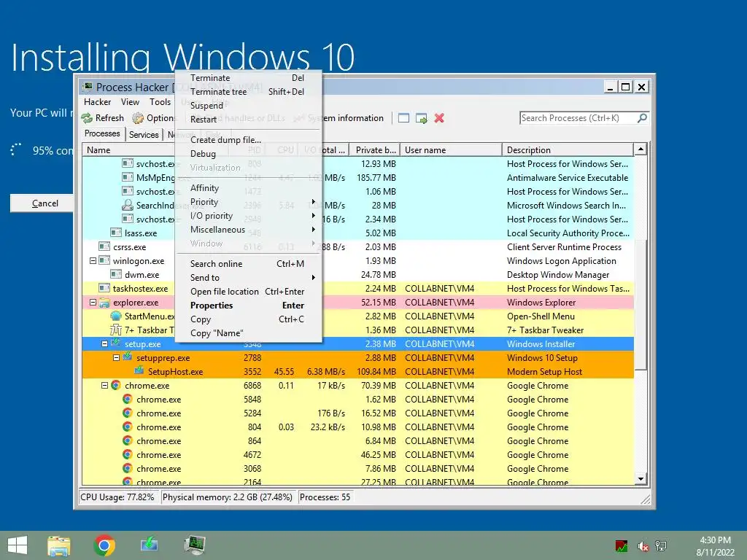
Task: Click Process Hacker graph tray icon
Action: pos(622,546)
